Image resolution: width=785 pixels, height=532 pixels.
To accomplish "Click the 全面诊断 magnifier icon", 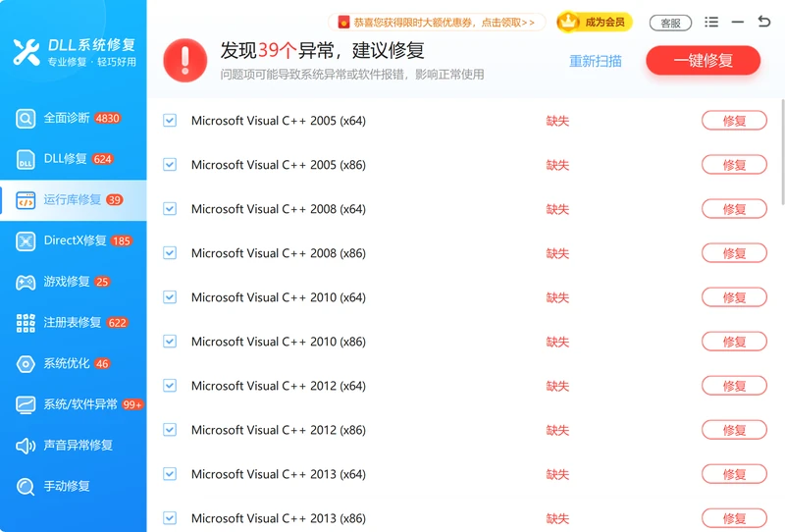I will 26,119.
